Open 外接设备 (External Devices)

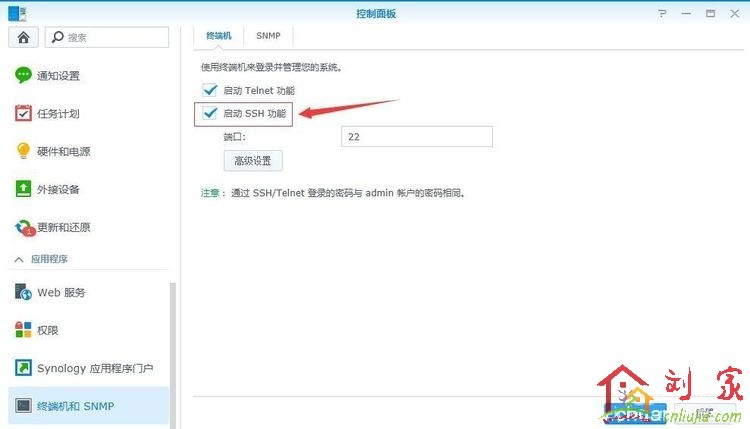coord(58,189)
